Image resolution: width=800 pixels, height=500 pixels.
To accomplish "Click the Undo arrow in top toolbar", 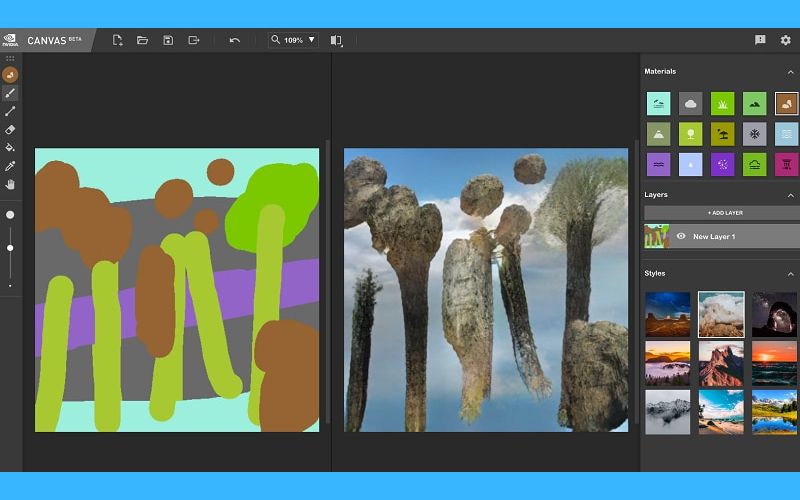I will (x=234, y=40).
